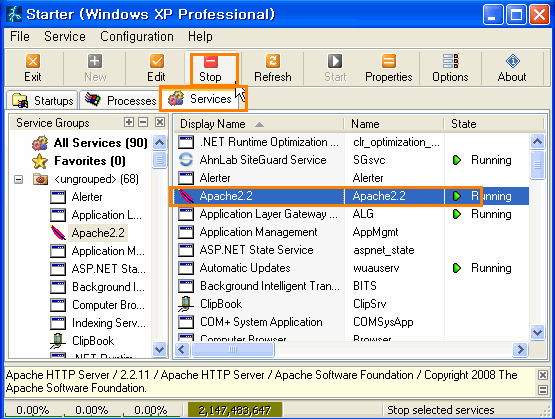Click the horizontal scrollbar thumb
Viewport: 555px width, 419px height.
click(x=233, y=350)
